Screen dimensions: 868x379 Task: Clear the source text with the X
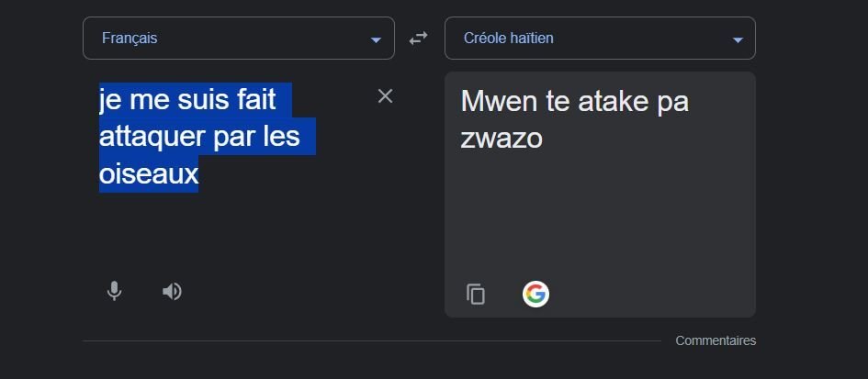[385, 96]
